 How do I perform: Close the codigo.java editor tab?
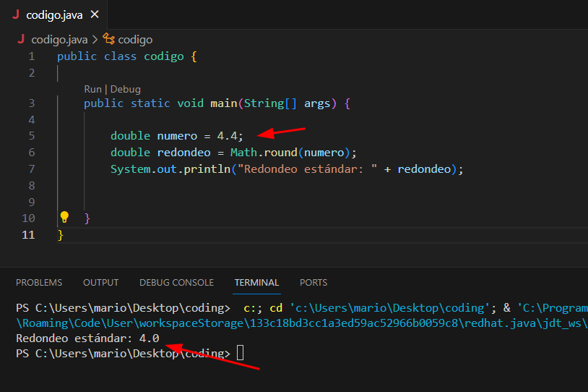coord(95,14)
